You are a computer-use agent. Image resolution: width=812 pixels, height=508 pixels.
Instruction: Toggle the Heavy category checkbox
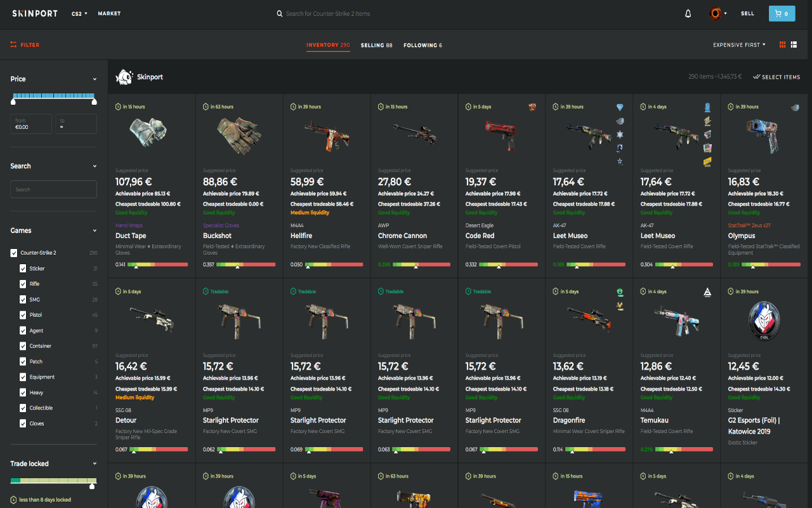click(23, 392)
